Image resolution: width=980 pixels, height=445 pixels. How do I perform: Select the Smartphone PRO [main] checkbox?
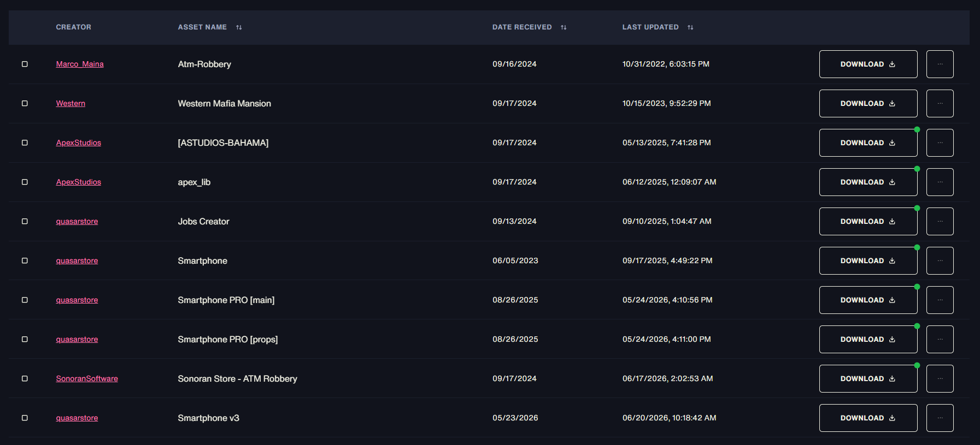[x=25, y=300]
